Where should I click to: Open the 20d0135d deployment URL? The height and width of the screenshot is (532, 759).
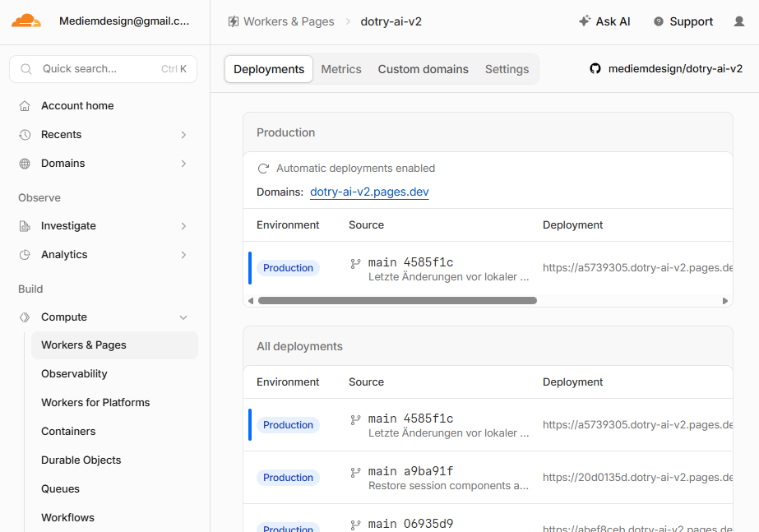coord(637,477)
